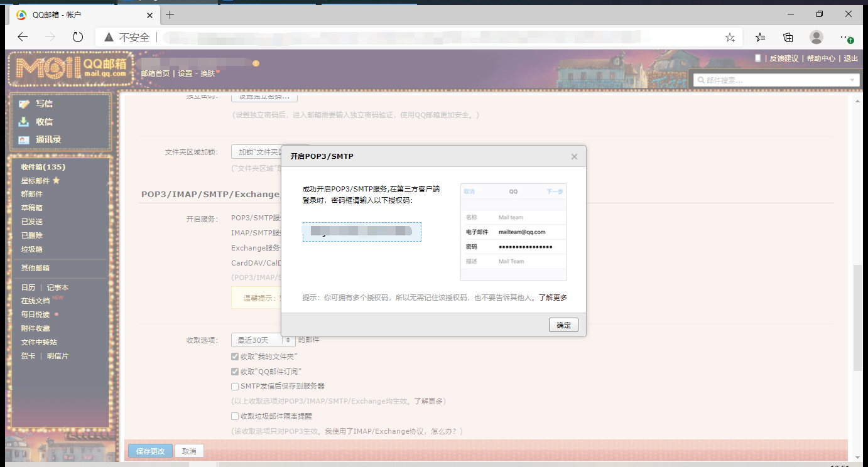Open 每日悦读 in sidebar
The image size is (868, 467).
(35, 314)
